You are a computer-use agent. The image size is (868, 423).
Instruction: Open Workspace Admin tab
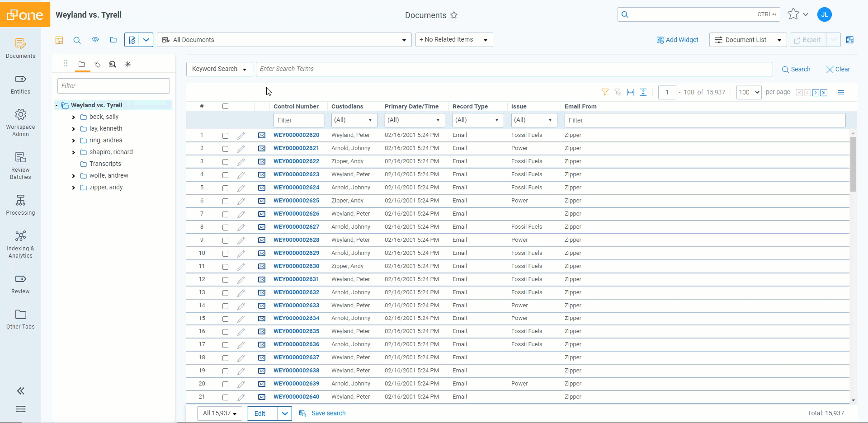tap(20, 122)
